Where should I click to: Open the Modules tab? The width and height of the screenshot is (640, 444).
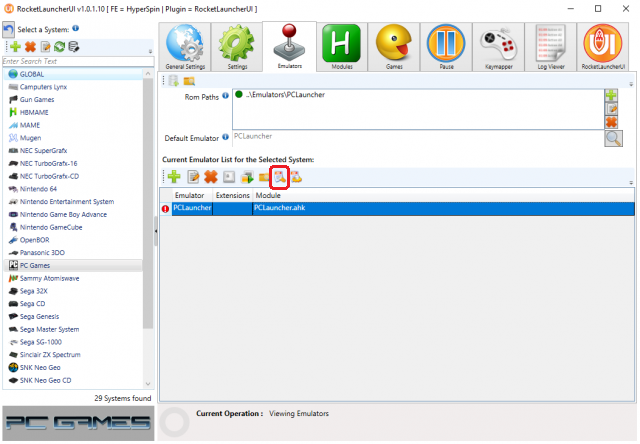tap(342, 47)
